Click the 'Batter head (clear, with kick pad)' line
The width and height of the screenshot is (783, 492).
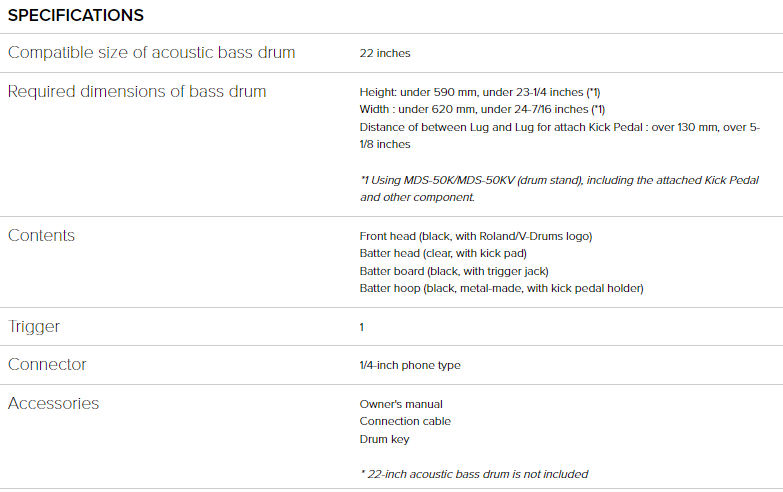(x=444, y=254)
